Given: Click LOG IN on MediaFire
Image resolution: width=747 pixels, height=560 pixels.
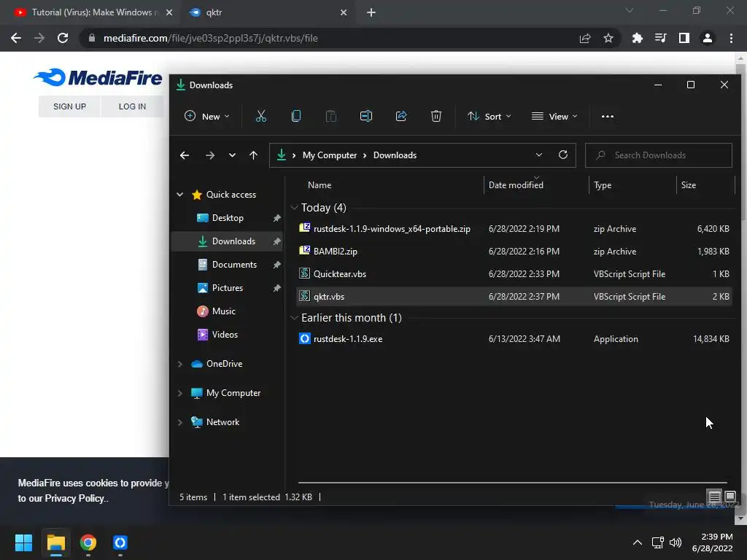Looking at the screenshot, I should point(133,106).
